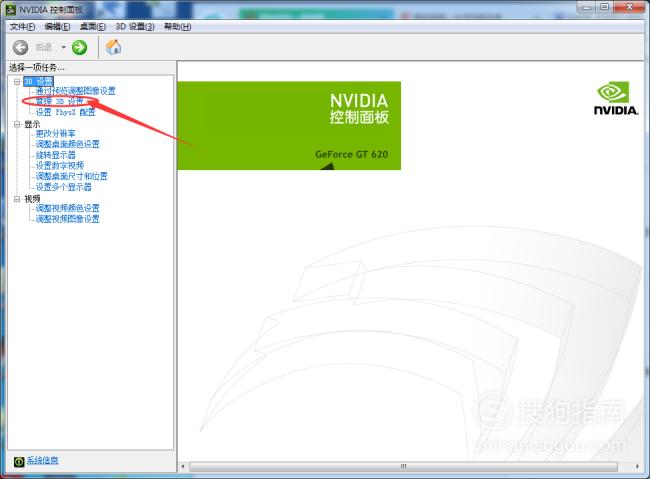Viewport: 650px width, 479px height.
Task: Select the 3D 设置 tree category
Action: pos(39,81)
